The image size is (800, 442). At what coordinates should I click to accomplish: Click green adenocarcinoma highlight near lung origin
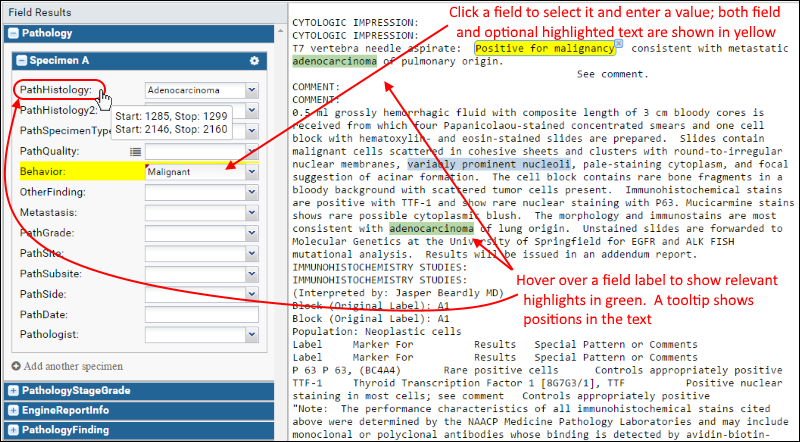[x=431, y=229]
